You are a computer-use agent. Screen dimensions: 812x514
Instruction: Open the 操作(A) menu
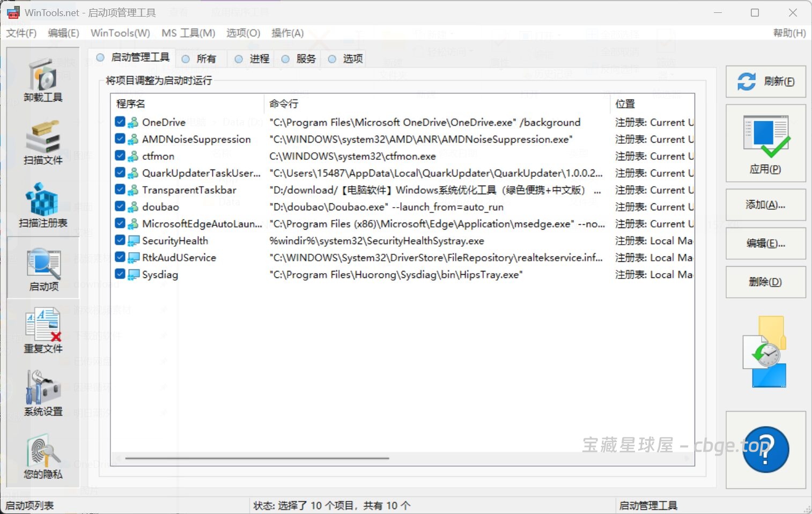tap(287, 33)
